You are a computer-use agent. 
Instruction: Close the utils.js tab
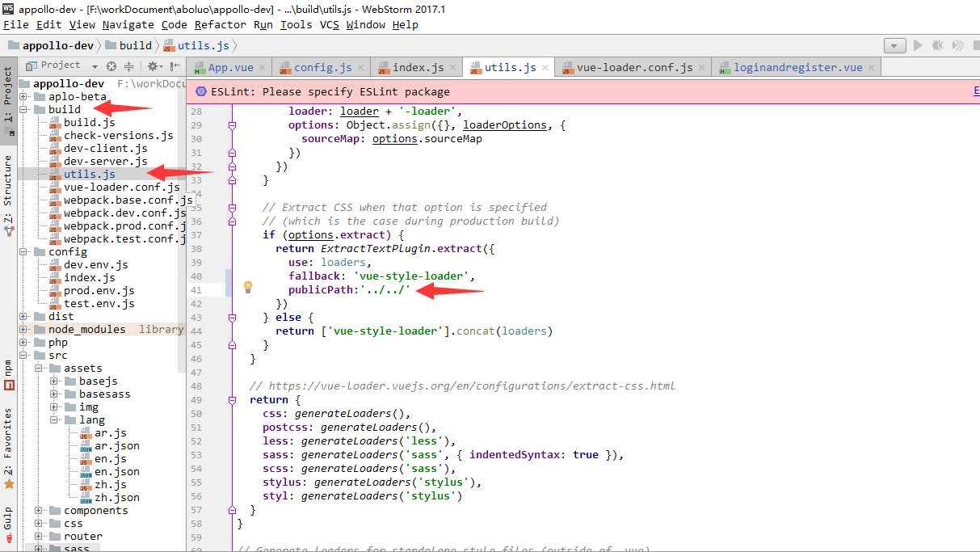point(545,68)
